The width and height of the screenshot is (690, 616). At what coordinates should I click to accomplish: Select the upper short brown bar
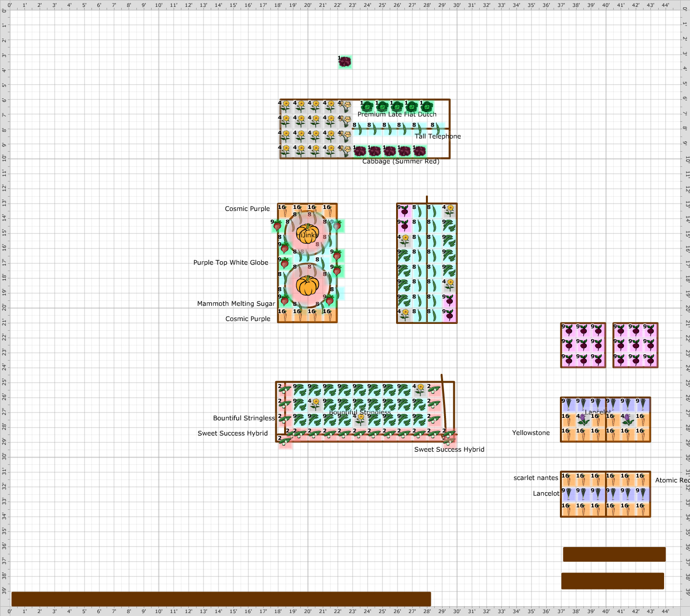pos(614,554)
